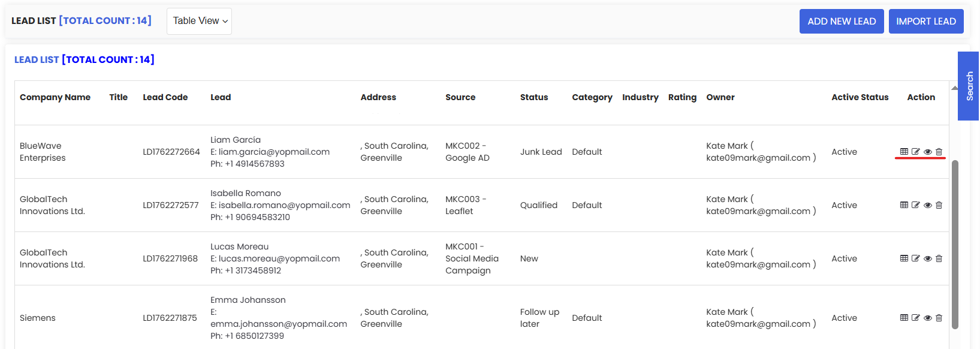Click the Active Status column header

(860, 97)
